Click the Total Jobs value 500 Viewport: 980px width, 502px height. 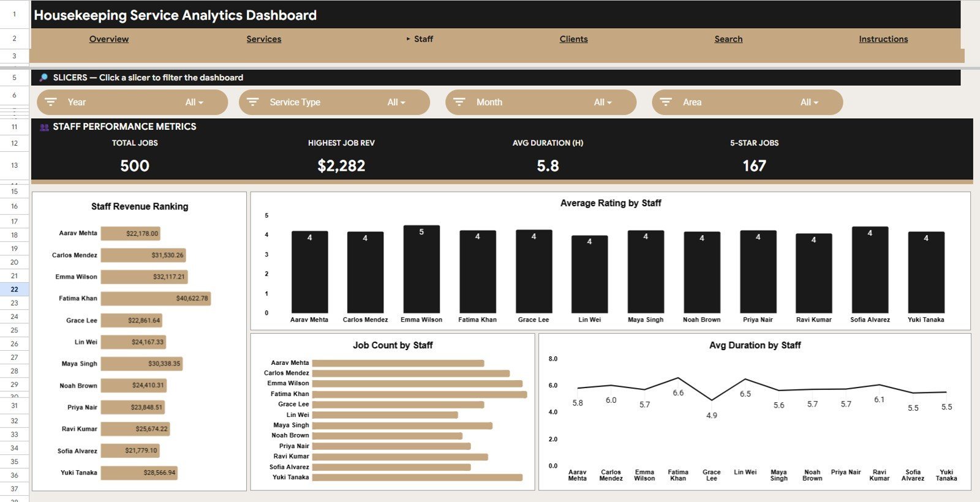[x=135, y=166]
